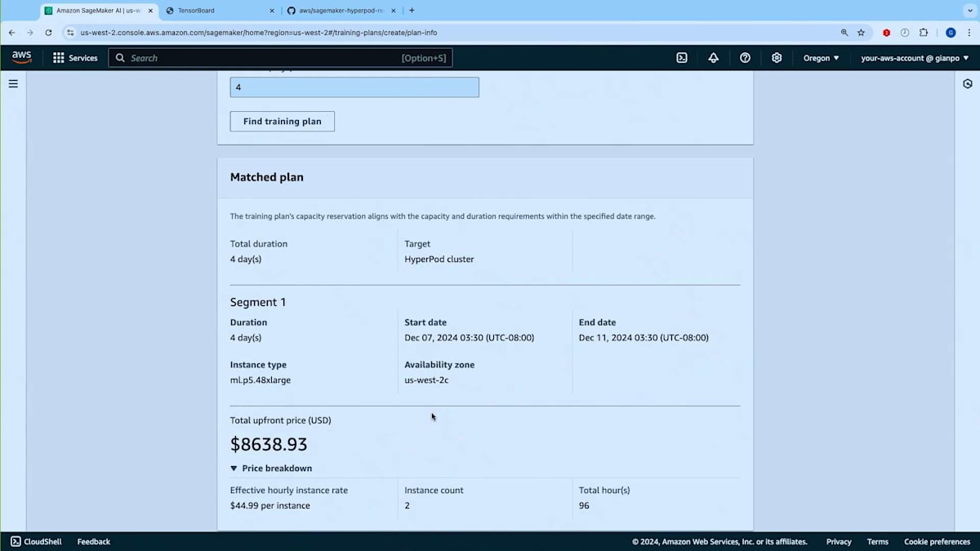Screen dimensions: 980x551
Task: Switch to the TensorBoard tab
Action: tap(220, 11)
